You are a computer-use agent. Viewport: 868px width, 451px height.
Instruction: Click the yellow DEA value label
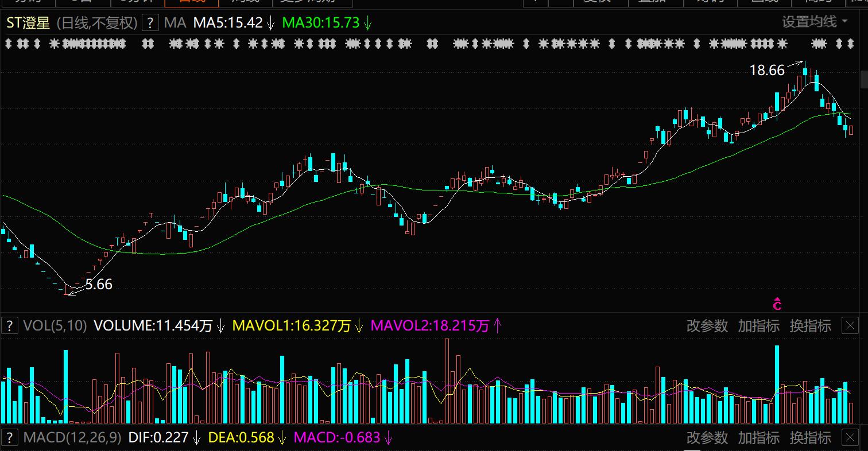pos(241,437)
